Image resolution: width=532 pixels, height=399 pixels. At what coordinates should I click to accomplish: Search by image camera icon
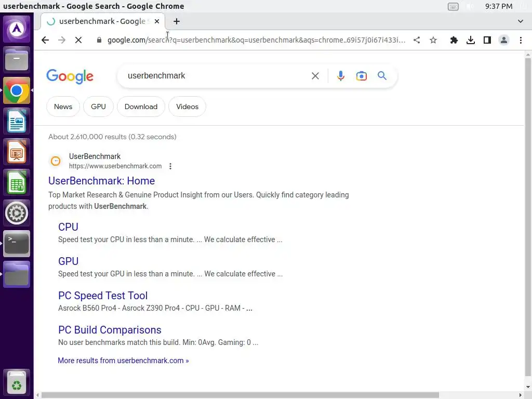pyautogui.click(x=362, y=76)
